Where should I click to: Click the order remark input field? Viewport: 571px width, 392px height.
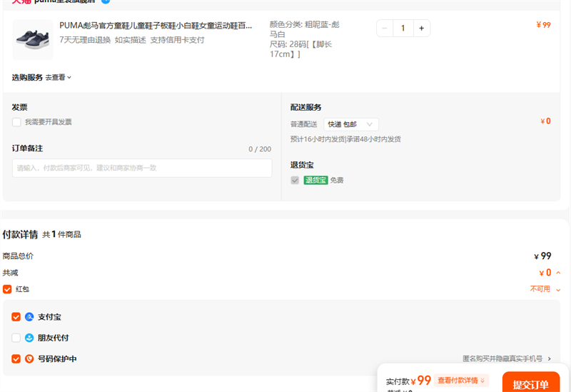pos(141,168)
